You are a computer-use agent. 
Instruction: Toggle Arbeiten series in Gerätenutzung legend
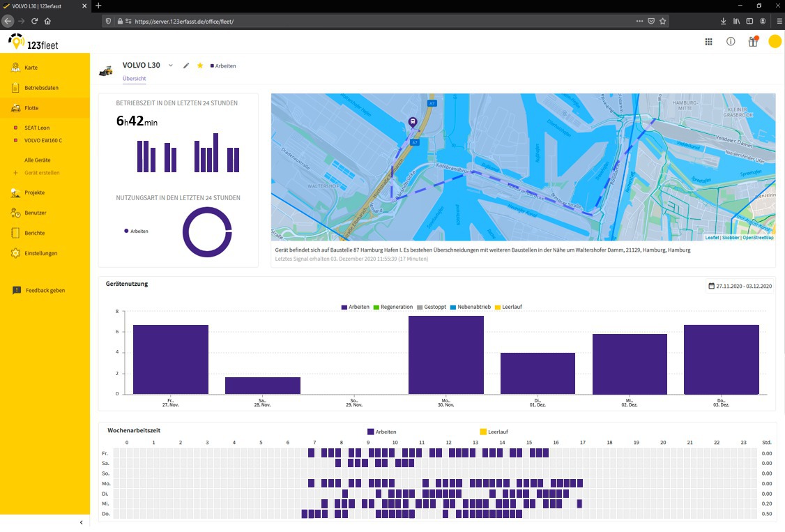[x=356, y=307]
